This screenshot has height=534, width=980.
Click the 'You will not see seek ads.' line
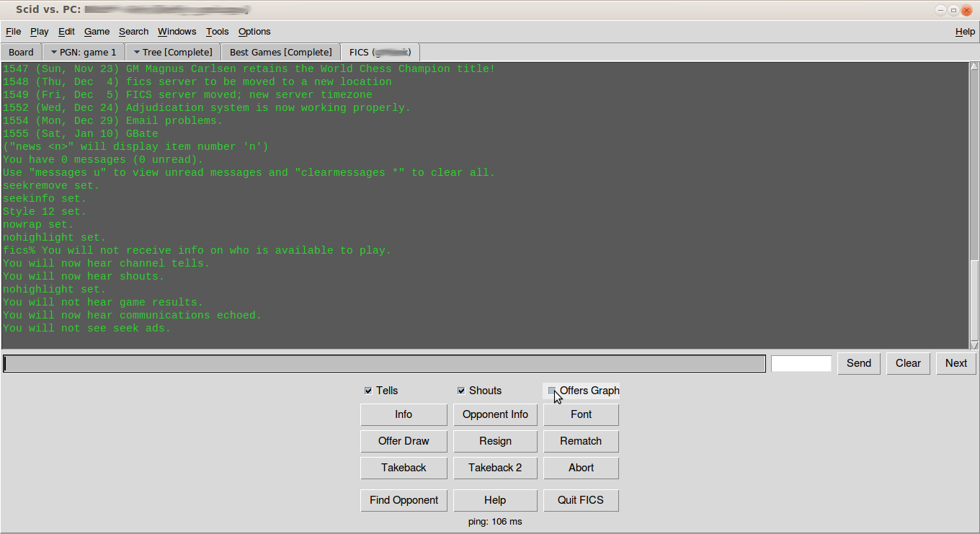pyautogui.click(x=86, y=329)
